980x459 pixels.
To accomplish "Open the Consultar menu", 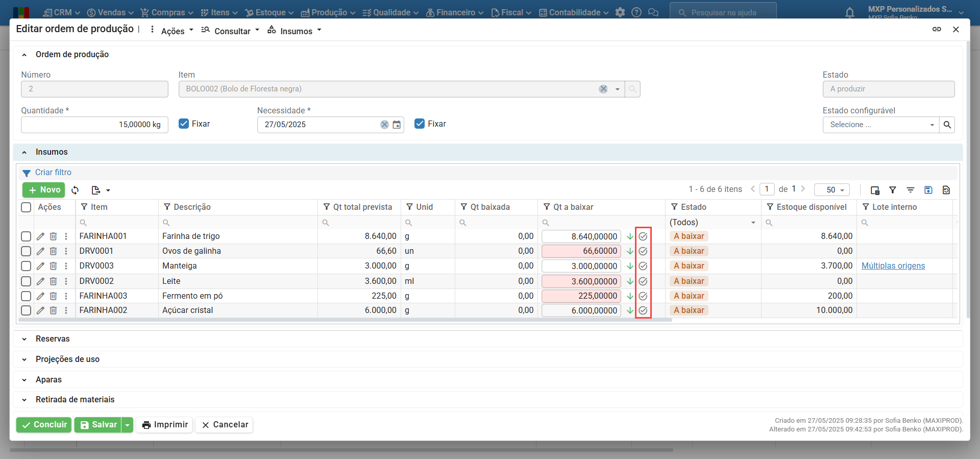I will [x=230, y=31].
